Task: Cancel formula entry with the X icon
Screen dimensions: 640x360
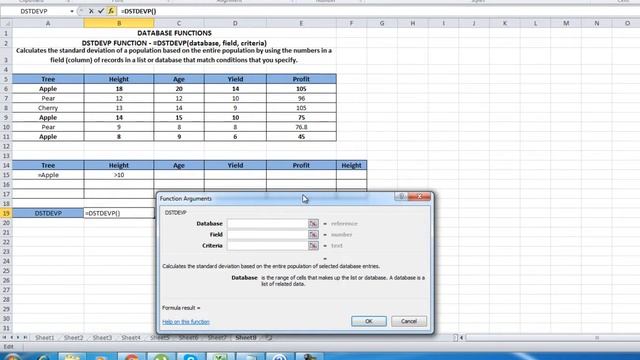Action: [91, 11]
